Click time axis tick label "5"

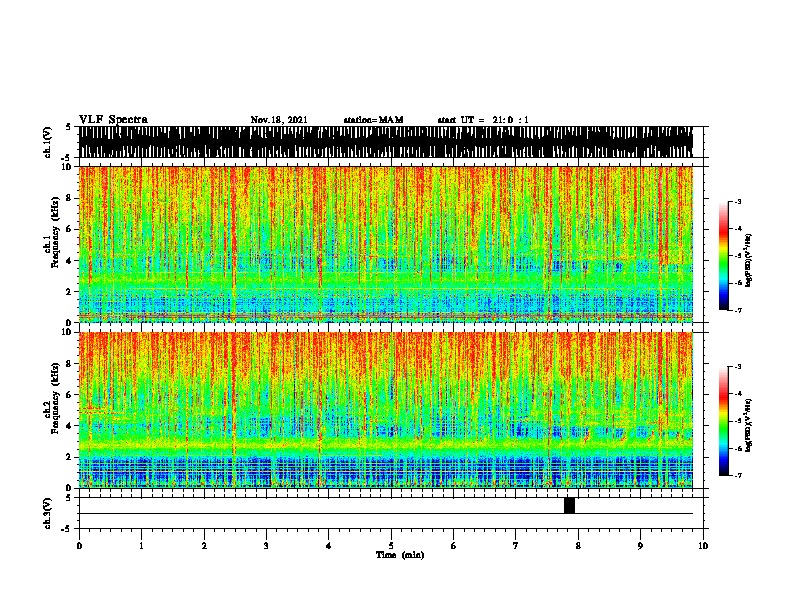(x=391, y=545)
